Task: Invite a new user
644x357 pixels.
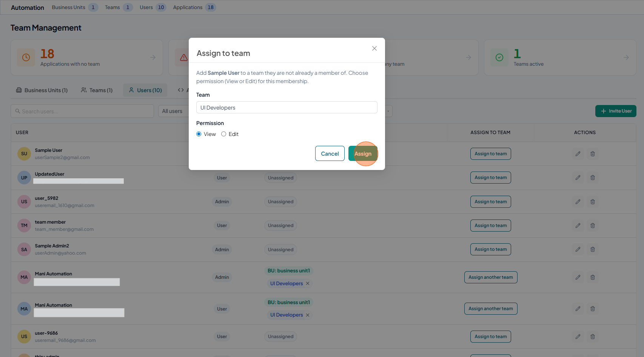Action: 616,111
